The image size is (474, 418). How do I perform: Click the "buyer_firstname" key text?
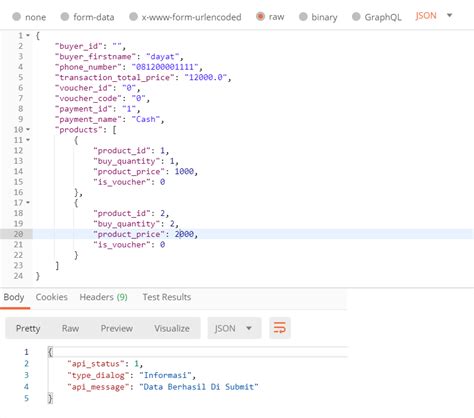tap(96, 56)
